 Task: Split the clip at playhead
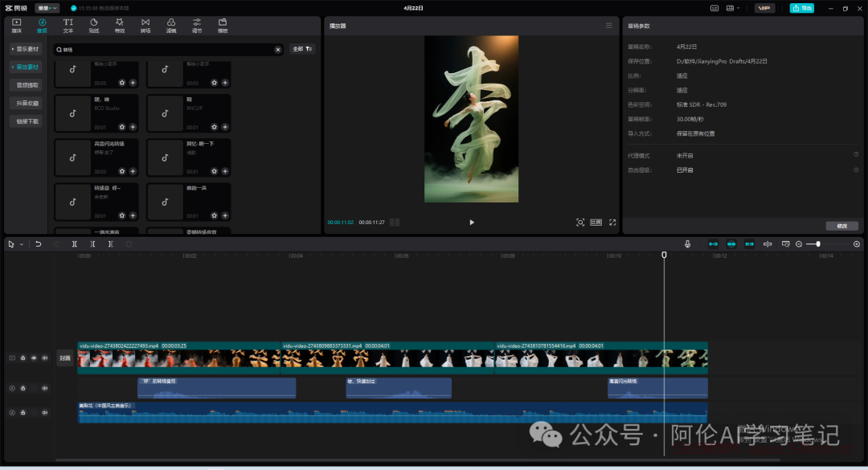click(74, 244)
